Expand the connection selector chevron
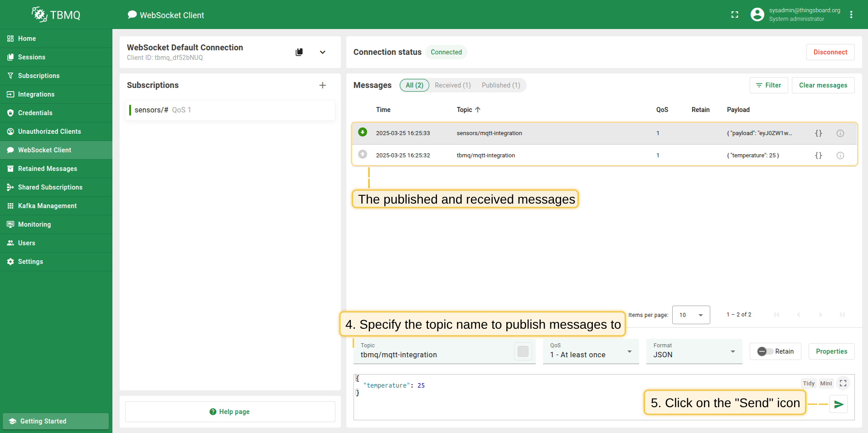Screen dimensions: 868x433 click(x=322, y=52)
